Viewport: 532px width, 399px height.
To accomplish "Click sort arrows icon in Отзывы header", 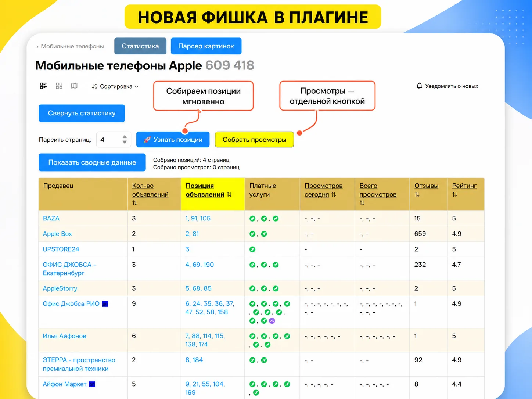I will tap(417, 195).
